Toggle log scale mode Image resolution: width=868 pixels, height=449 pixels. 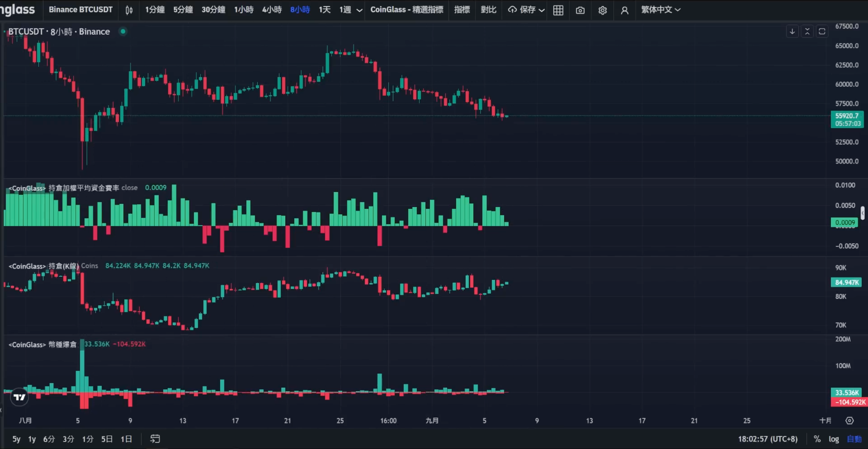pyautogui.click(x=834, y=439)
